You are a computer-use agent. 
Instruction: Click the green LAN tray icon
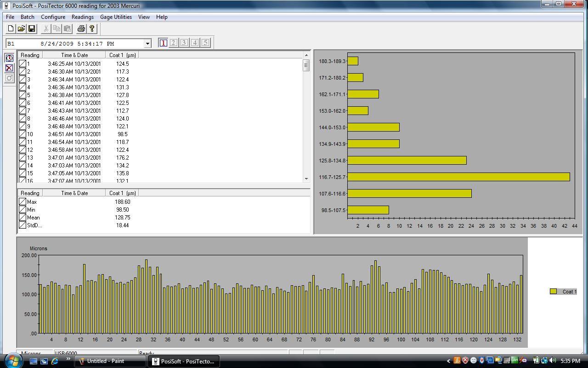pyautogui.click(x=514, y=361)
